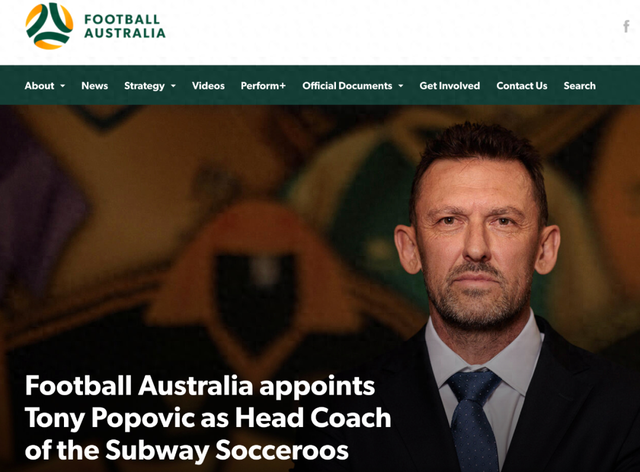Expand the About menu arrow
640x472 pixels.
pyautogui.click(x=62, y=86)
